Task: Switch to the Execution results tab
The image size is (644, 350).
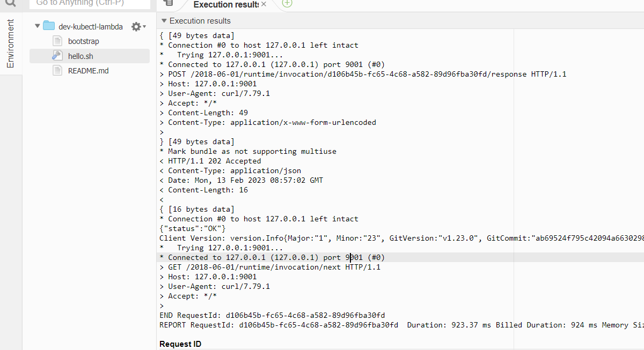Action: 225,4
